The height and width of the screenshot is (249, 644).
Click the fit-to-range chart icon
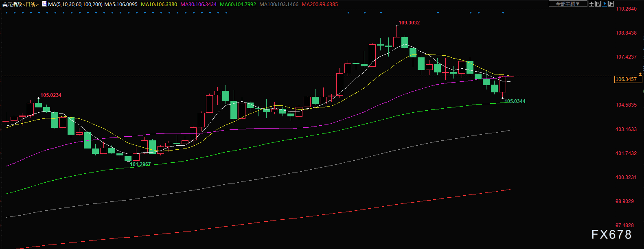(598, 4)
